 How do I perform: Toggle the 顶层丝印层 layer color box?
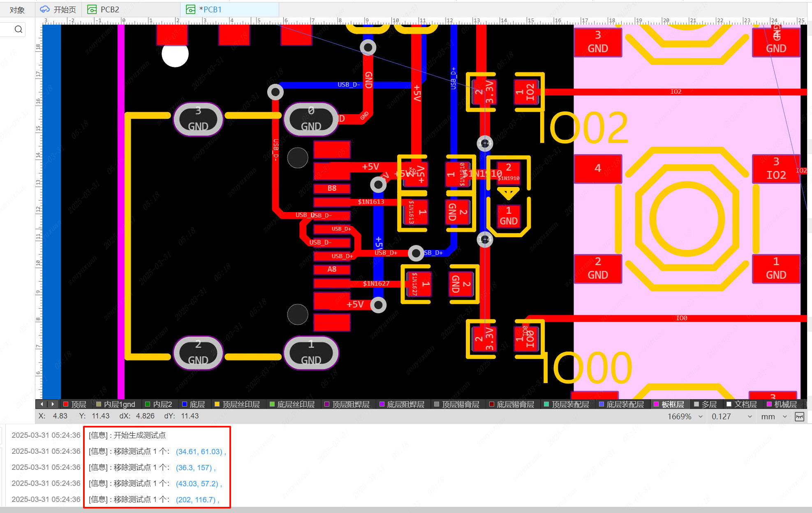click(217, 404)
